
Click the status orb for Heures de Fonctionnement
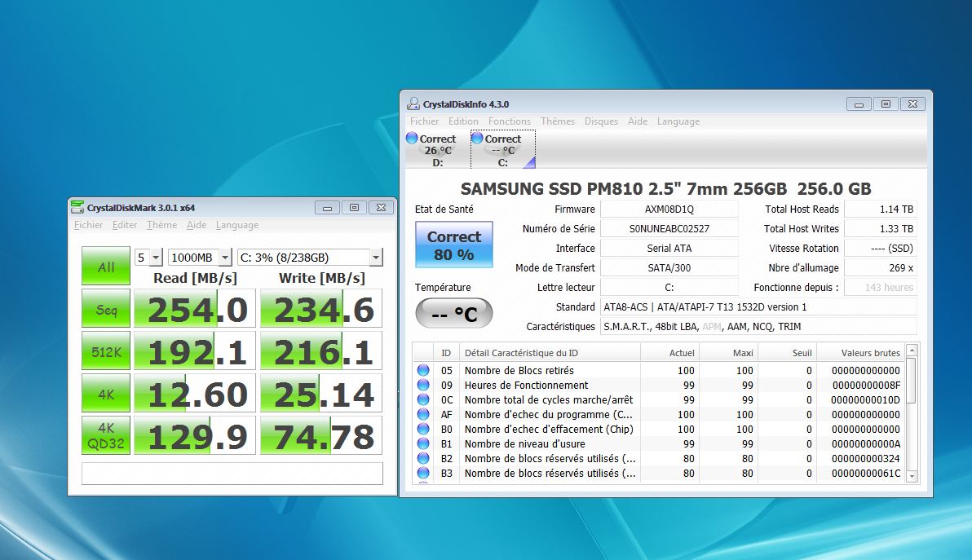tap(423, 386)
